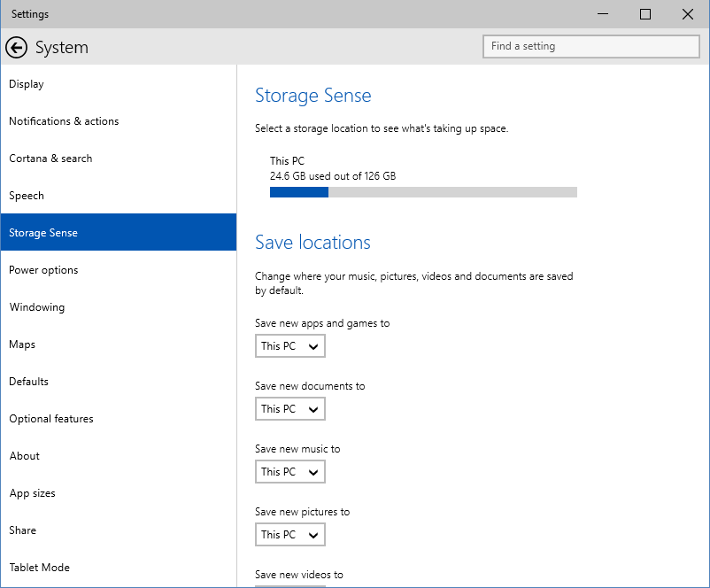Image resolution: width=710 pixels, height=588 pixels.
Task: Open the new music save location dropdown
Action: coord(289,472)
